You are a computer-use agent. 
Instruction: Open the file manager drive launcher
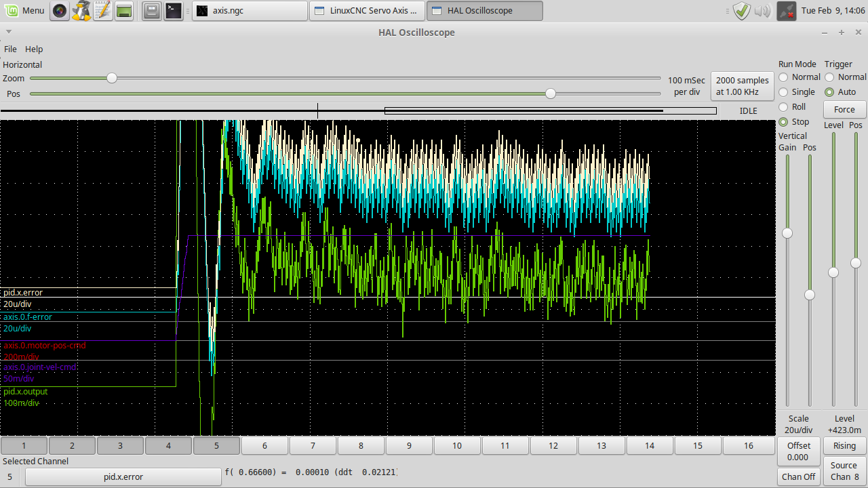pyautogui.click(x=152, y=11)
